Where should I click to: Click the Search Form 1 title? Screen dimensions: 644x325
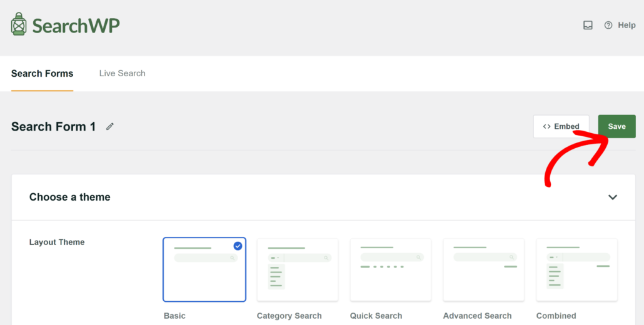[x=53, y=126]
